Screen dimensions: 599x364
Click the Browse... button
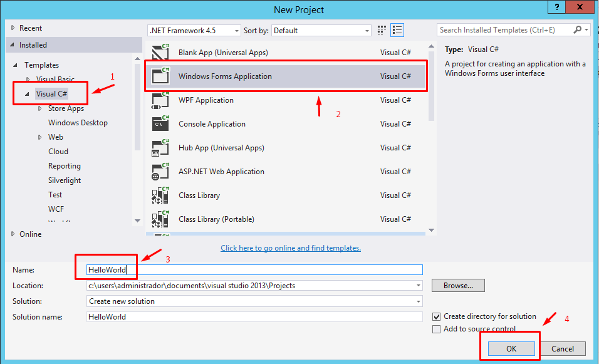[458, 286]
